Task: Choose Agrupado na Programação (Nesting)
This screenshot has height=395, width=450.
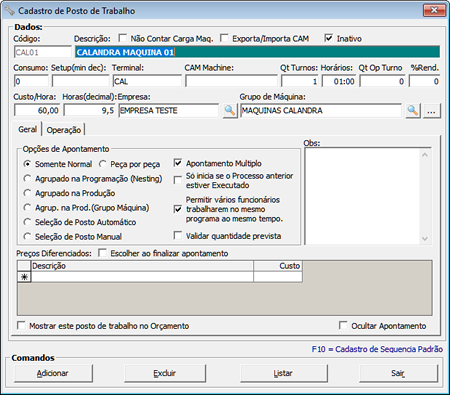Action: (27, 179)
